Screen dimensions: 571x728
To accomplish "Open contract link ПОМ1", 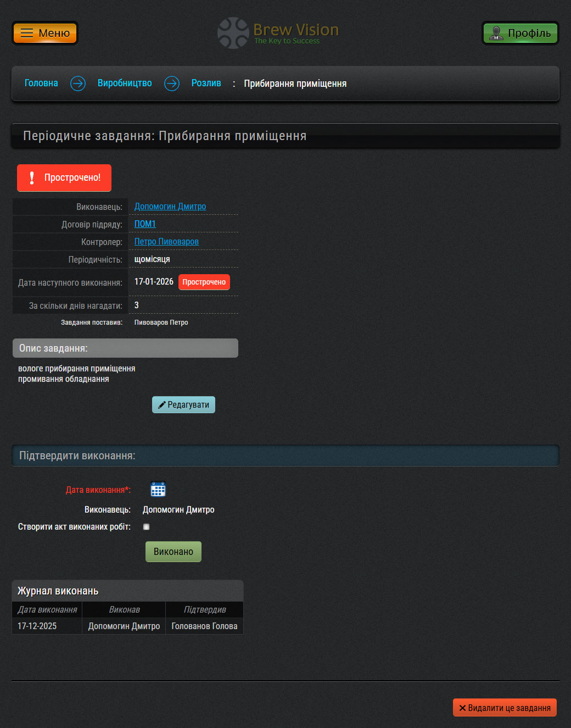I will [145, 224].
